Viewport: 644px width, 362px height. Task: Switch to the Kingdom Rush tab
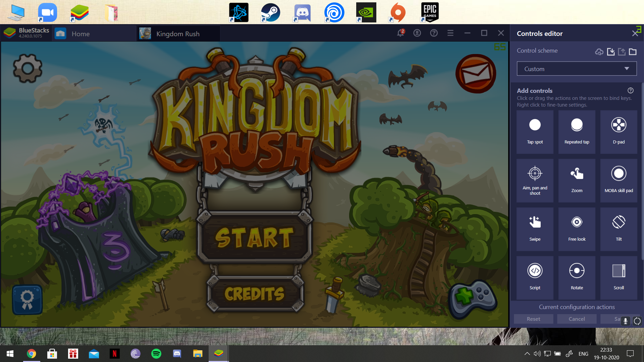178,33
